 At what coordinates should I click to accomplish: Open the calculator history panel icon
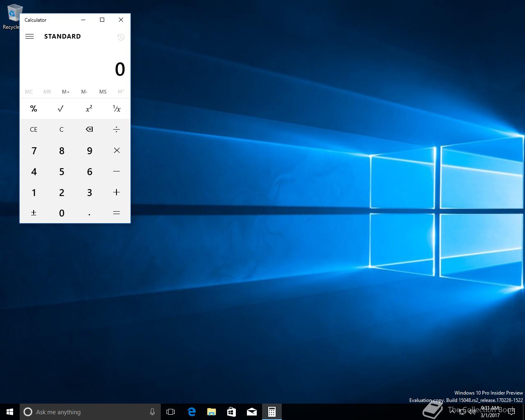pyautogui.click(x=121, y=37)
